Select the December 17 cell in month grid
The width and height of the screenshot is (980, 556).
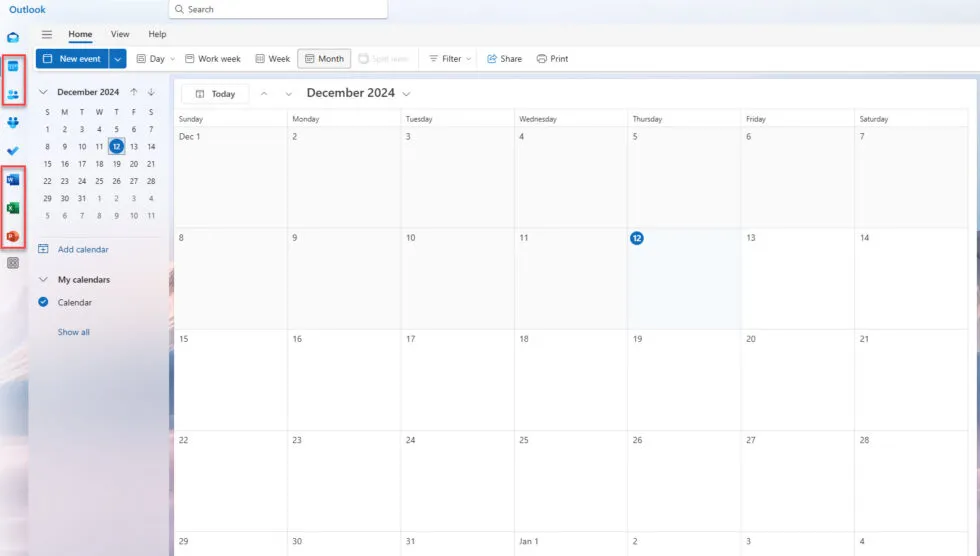(457, 380)
